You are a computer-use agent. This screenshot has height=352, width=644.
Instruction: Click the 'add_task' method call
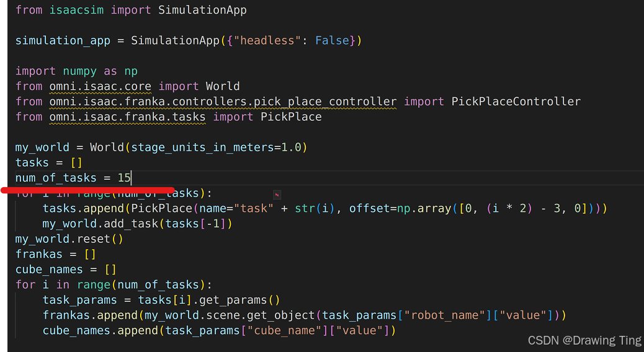point(131,224)
